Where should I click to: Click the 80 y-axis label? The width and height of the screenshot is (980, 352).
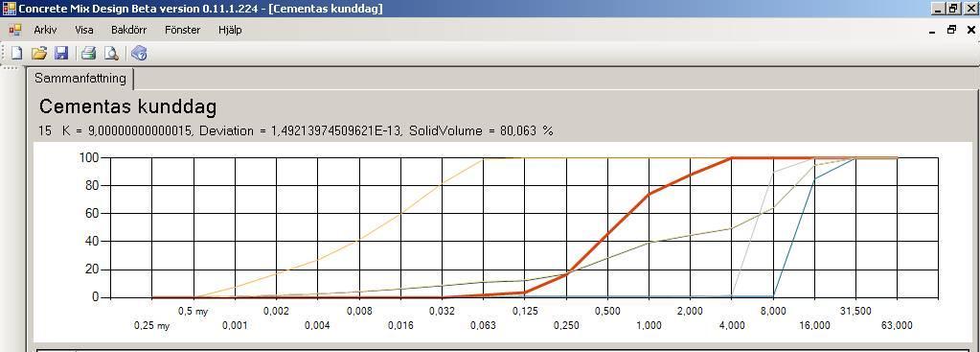(92, 185)
